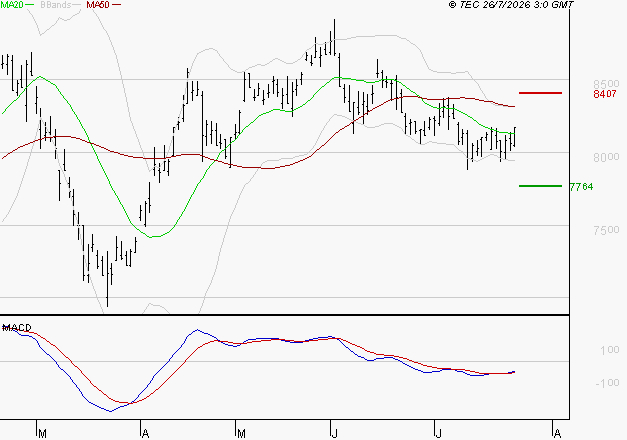
Task: Click the 8000 price axis label
Action: click(x=606, y=157)
